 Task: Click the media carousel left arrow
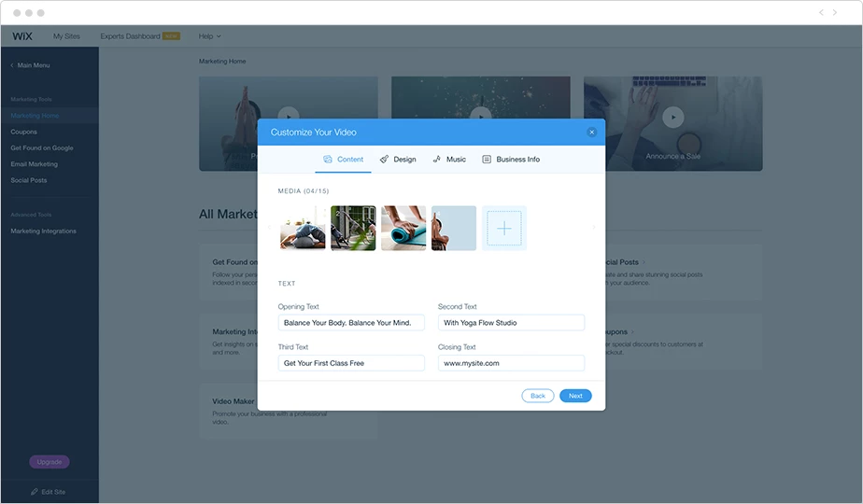tap(270, 227)
